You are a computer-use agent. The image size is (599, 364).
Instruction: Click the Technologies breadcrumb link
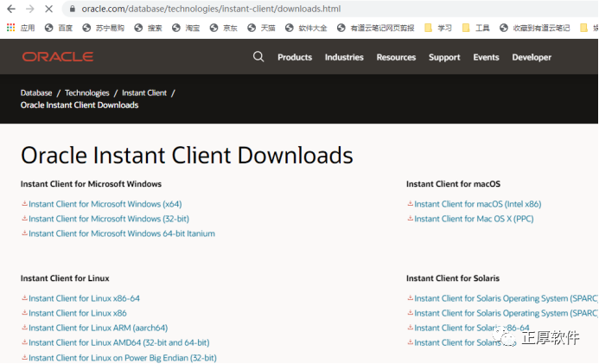tap(87, 93)
